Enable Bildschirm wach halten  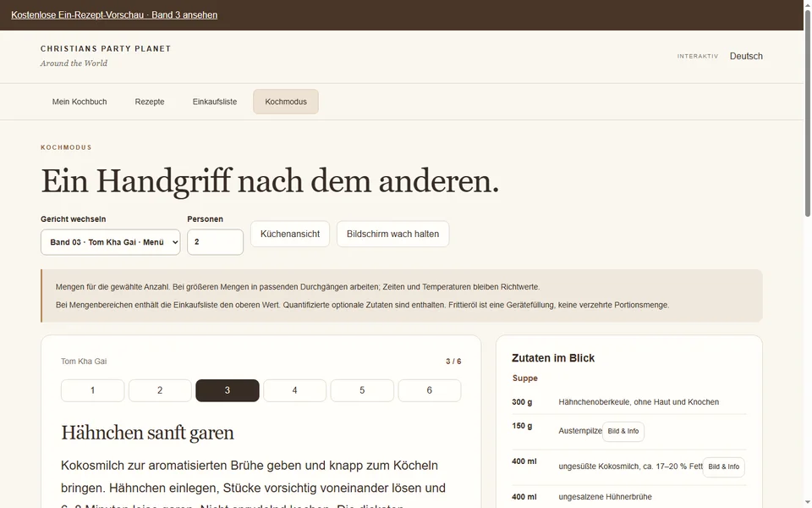coord(392,234)
